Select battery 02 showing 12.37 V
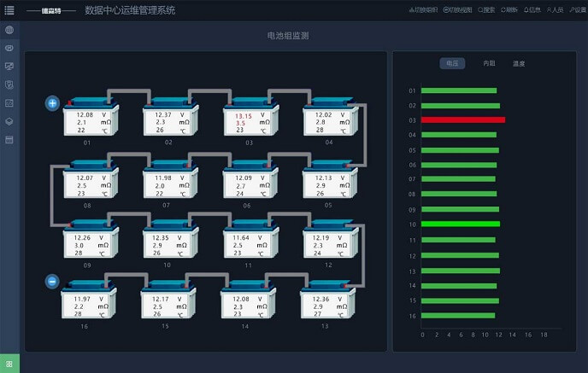This screenshot has width=588, height=373. point(171,117)
